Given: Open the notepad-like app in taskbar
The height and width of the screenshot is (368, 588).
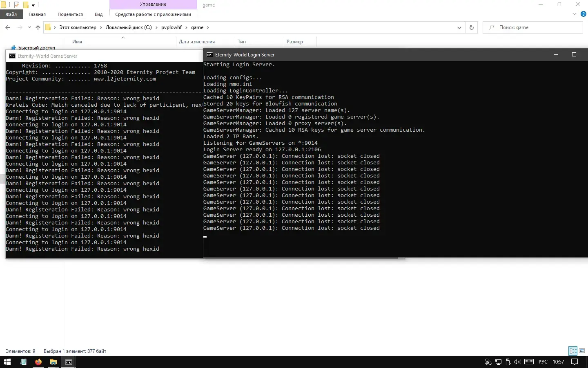Looking at the screenshot, I should click(23, 362).
